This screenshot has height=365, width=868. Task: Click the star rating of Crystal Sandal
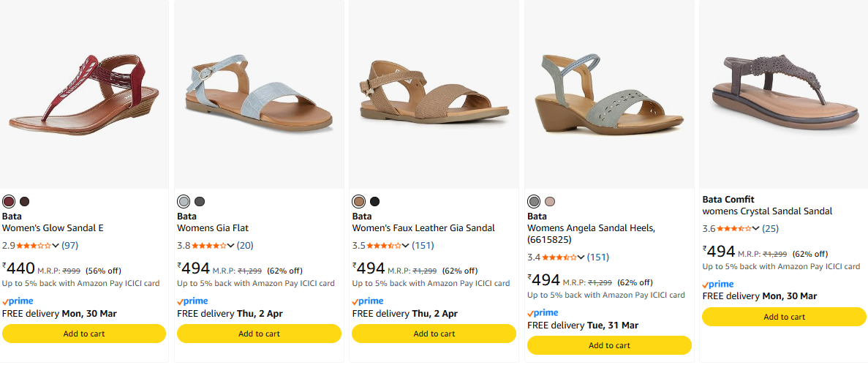tap(734, 229)
